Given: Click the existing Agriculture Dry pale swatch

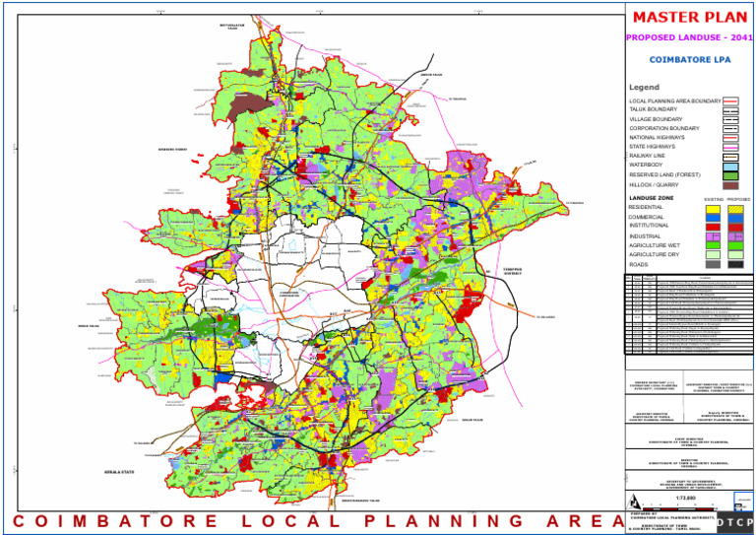Looking at the screenshot, I should coord(713,254).
